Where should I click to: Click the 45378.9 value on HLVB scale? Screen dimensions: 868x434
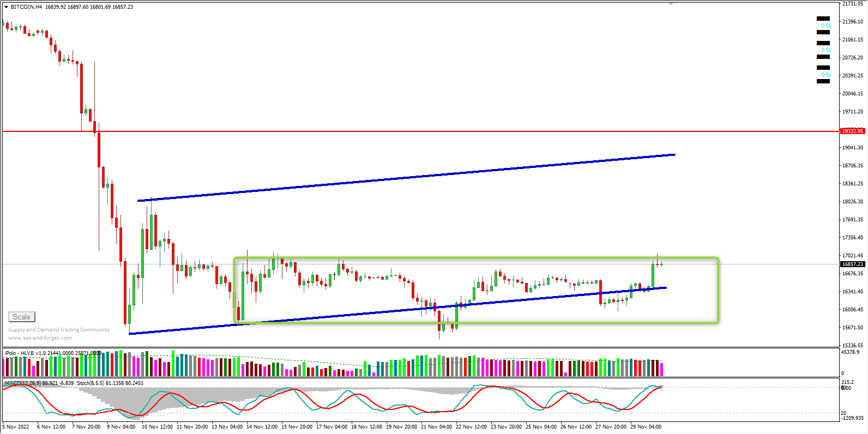(851, 352)
